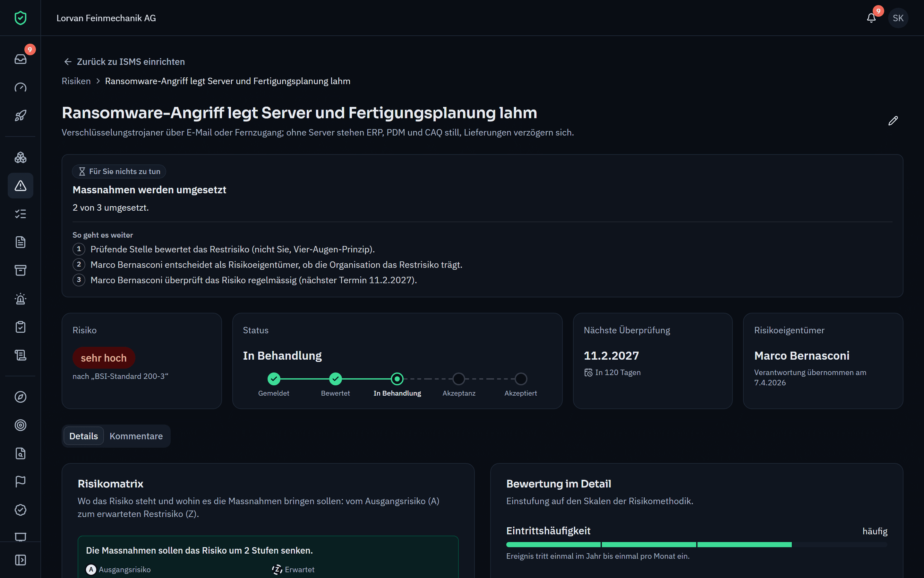Image resolution: width=924 pixels, height=578 pixels.
Task: Click the Für Sie nichts zu tun chip
Action: coord(119,172)
